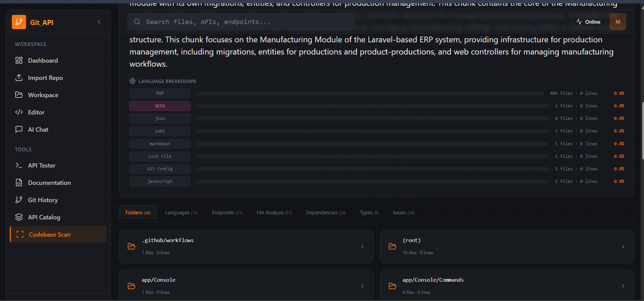The height and width of the screenshot is (301, 644).
Task: Switch to the Folders tab
Action: 138,213
